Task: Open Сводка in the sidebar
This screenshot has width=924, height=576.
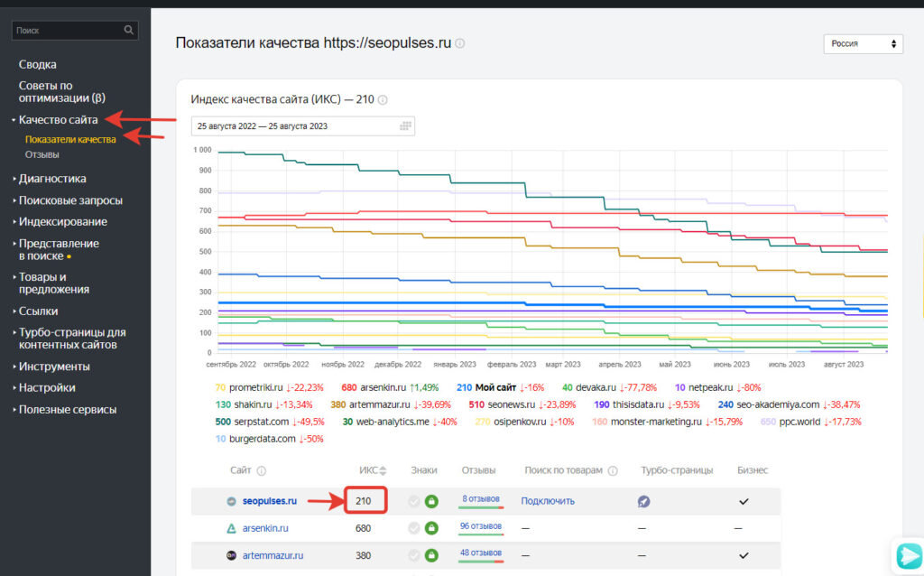Action: coord(37,64)
